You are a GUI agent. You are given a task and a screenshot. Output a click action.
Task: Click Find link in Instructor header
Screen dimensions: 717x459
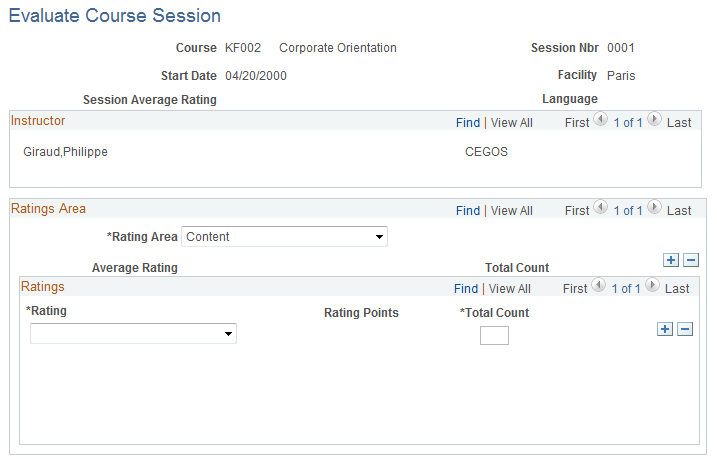point(468,123)
